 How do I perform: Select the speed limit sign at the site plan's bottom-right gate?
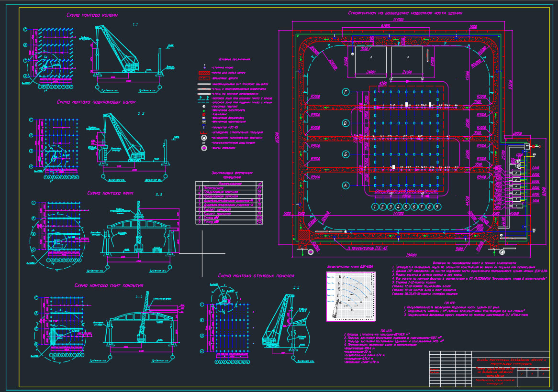[x=502, y=252]
